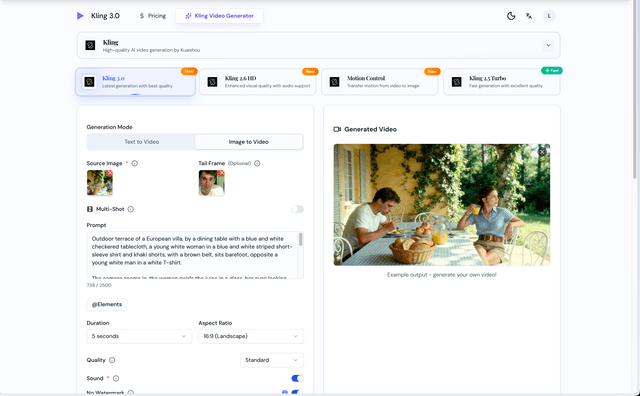
Task: Select the Kling 2.6 HD model tab
Action: 258,82
